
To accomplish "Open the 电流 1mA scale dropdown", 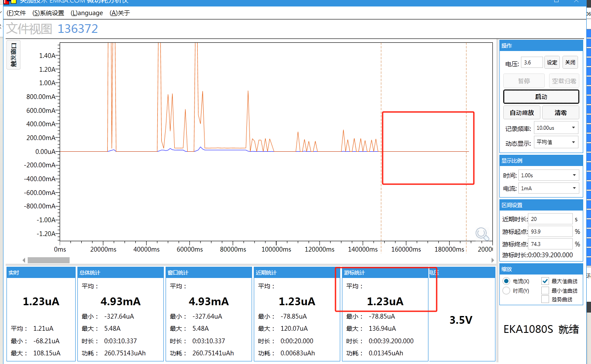I will pos(549,188).
